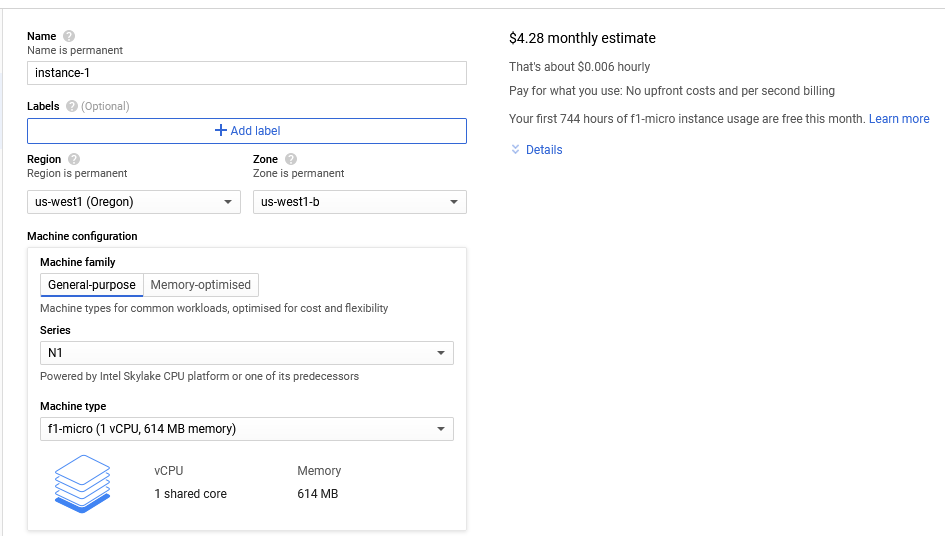945x536 pixels.
Task: Open the Region dropdown showing us-west1 (Oregon)
Action: click(x=134, y=202)
